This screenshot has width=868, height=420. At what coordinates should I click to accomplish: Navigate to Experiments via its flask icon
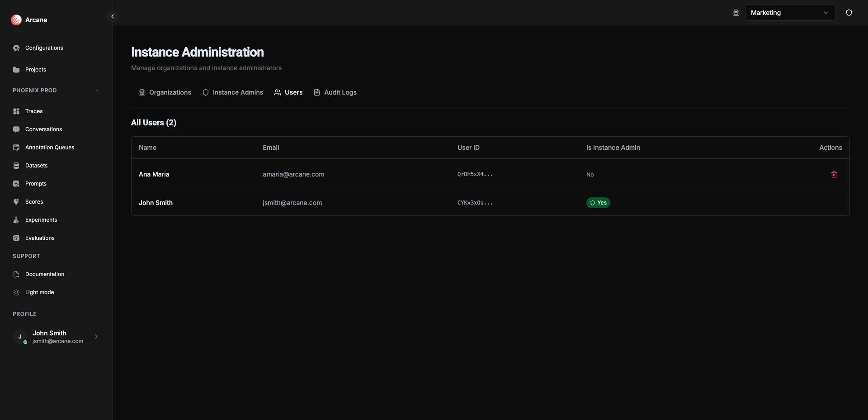point(16,220)
